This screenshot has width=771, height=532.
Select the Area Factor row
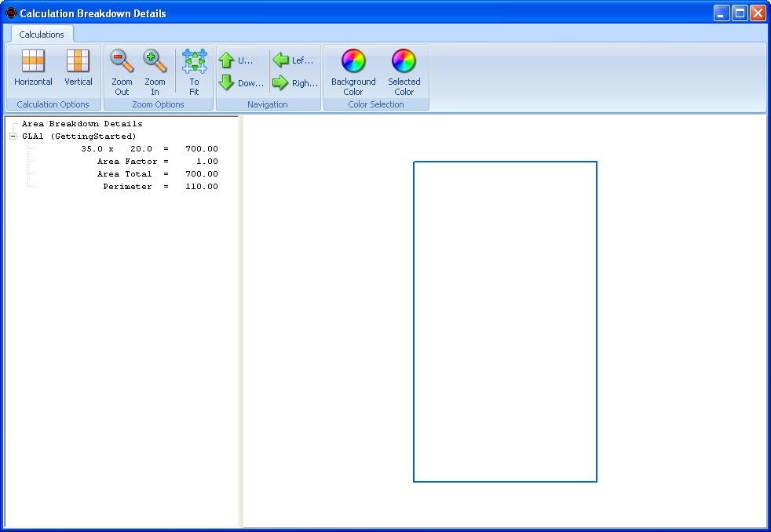[x=157, y=162]
